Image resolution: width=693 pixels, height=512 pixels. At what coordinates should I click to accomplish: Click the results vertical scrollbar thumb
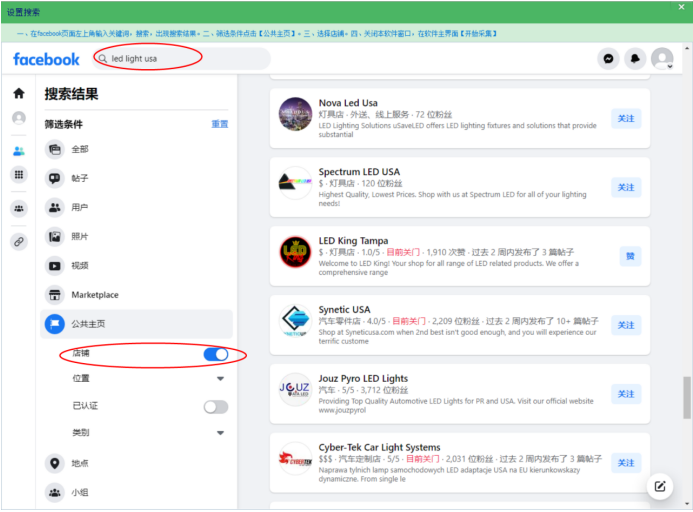(x=686, y=397)
